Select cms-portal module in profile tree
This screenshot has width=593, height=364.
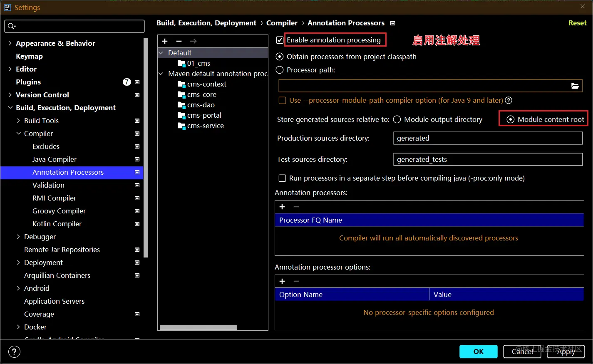click(204, 115)
